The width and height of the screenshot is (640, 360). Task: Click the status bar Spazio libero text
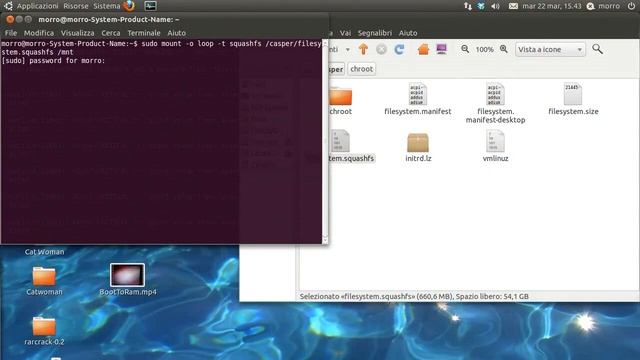[x=492, y=296]
